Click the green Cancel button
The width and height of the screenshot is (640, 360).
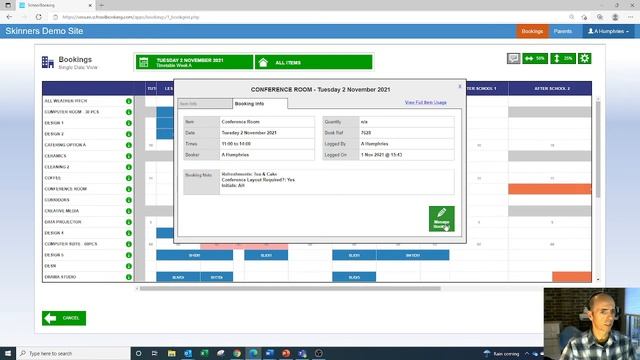64,318
